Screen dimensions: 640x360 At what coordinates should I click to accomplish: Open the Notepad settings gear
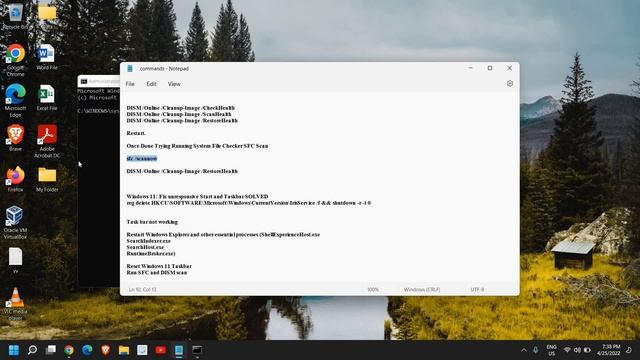(x=510, y=83)
